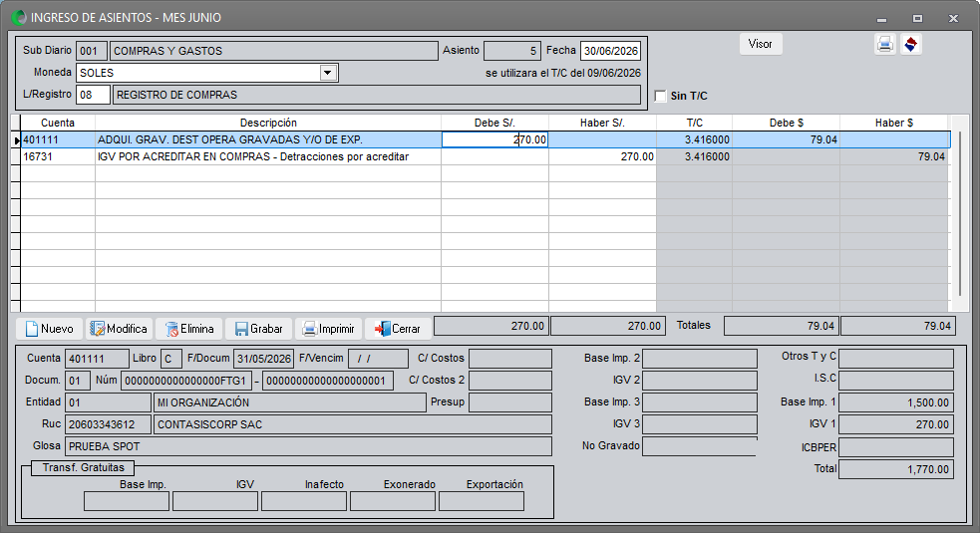Image resolution: width=980 pixels, height=533 pixels.
Task: Click the Transf. Gratuitas Inafecto field
Action: pyautogui.click(x=304, y=501)
